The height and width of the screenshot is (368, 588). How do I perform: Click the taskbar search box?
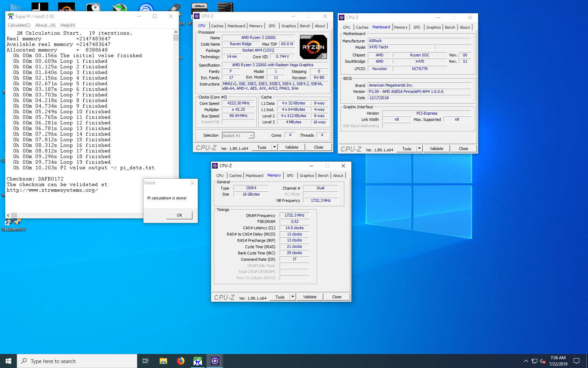click(77, 361)
